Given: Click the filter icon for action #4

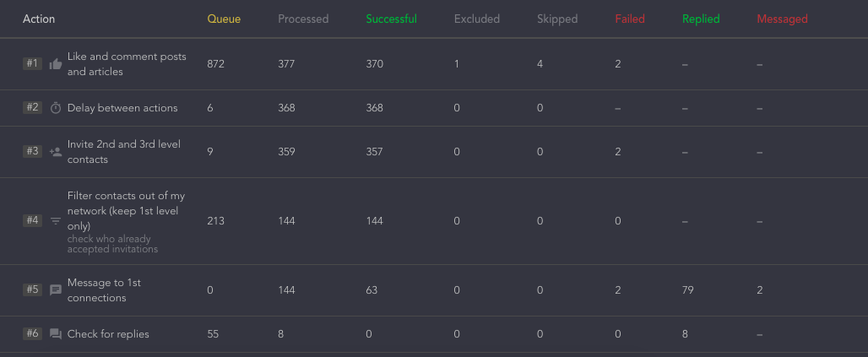Looking at the screenshot, I should pyautogui.click(x=56, y=221).
